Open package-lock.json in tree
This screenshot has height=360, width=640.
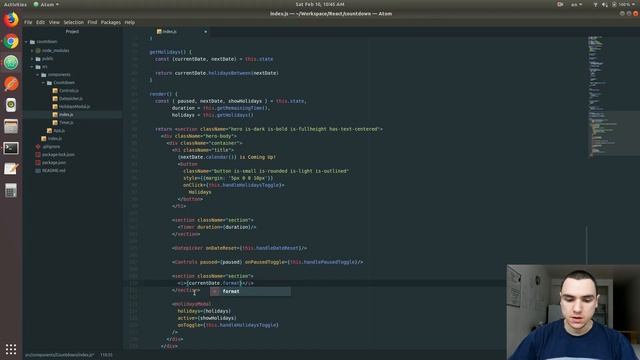click(x=58, y=155)
